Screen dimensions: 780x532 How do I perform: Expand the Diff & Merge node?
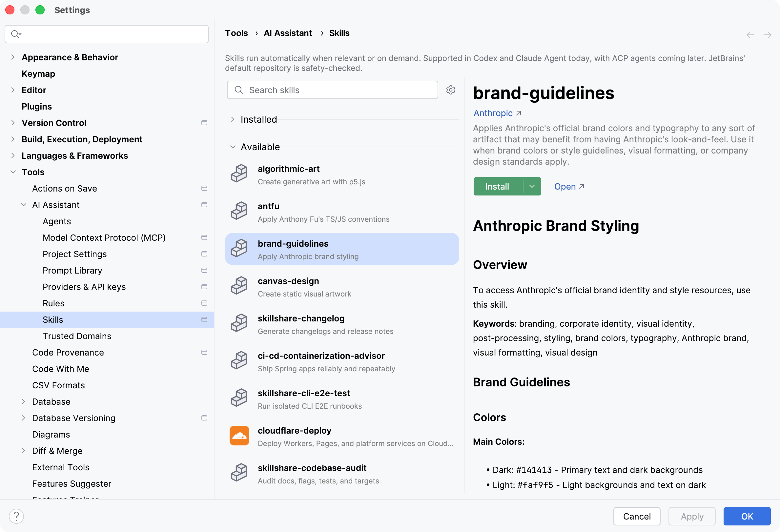click(24, 451)
